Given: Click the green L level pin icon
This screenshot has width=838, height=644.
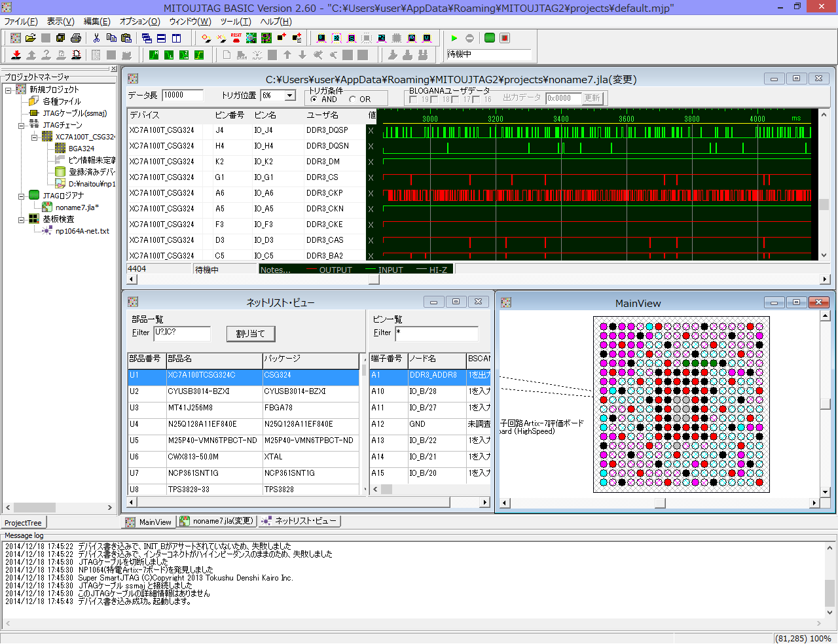Looking at the screenshot, I should coord(169,55).
